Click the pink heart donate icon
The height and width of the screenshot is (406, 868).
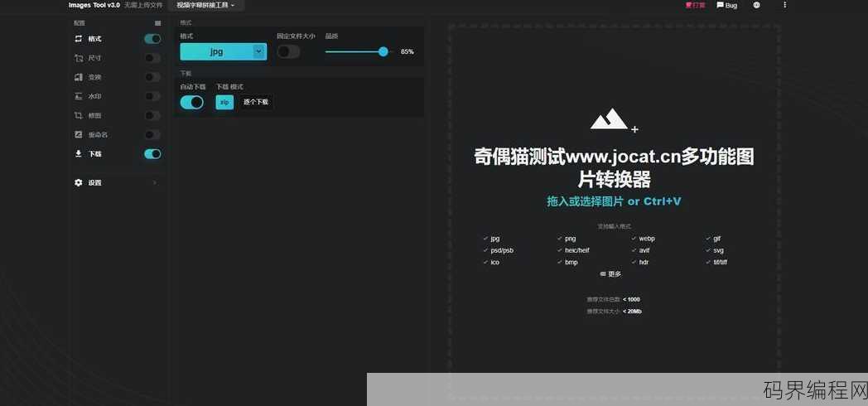tap(688, 5)
